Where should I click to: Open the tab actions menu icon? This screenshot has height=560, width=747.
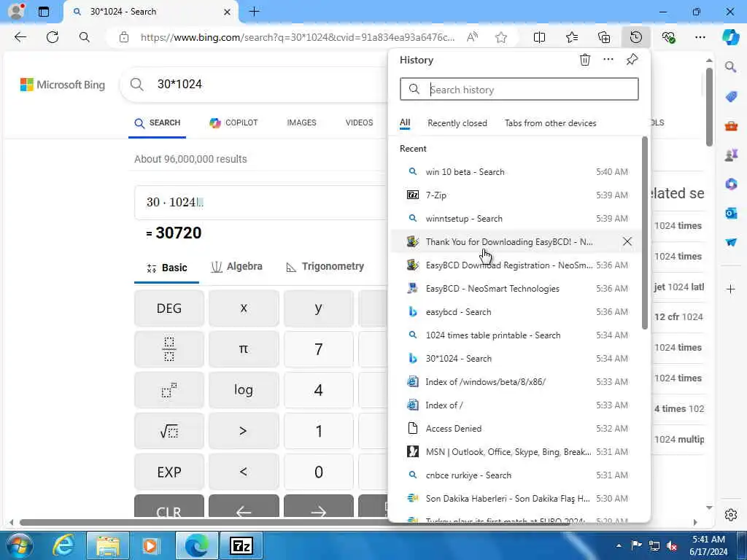[x=44, y=12]
